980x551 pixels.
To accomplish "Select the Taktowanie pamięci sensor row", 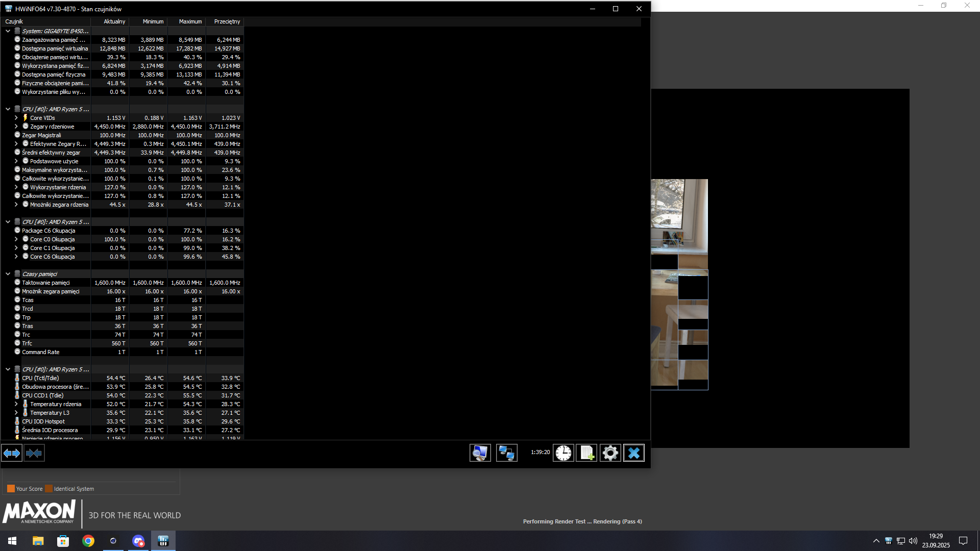I will point(46,283).
